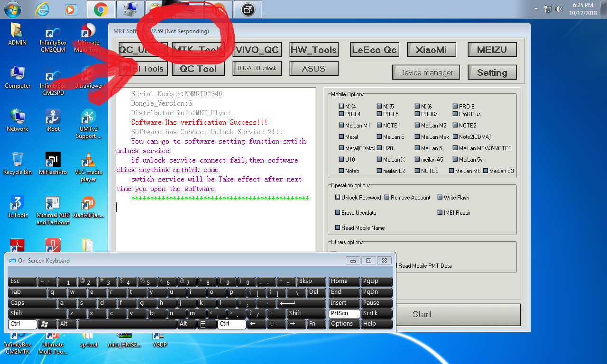Open InfinityBox CM2SPD desktop shortcut

click(x=53, y=82)
